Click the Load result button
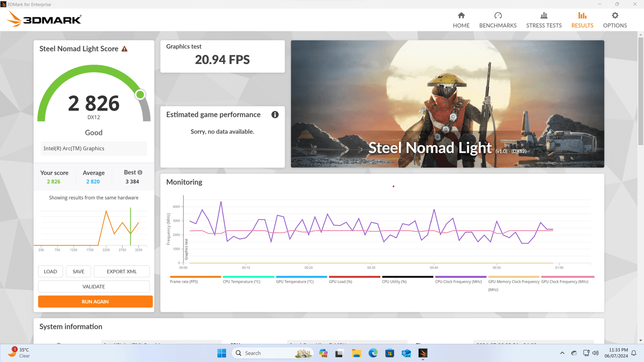644x362 pixels. click(x=50, y=271)
